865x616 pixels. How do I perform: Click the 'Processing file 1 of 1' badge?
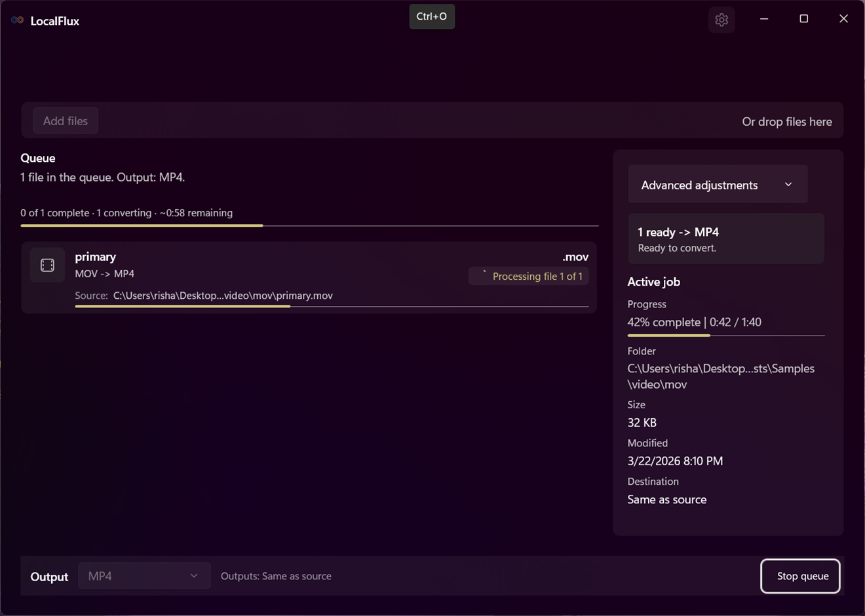coord(529,276)
